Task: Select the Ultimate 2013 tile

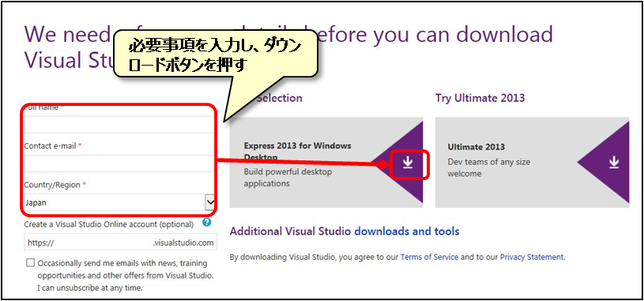Action: tap(532, 163)
